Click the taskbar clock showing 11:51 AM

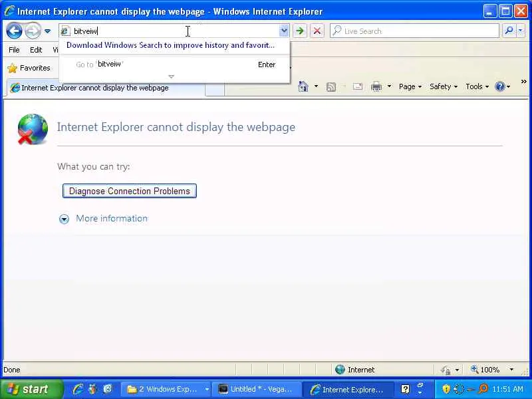point(507,389)
